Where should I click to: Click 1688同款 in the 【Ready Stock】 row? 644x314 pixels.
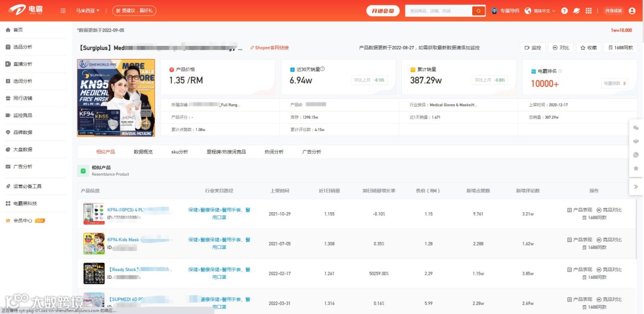[595, 278]
